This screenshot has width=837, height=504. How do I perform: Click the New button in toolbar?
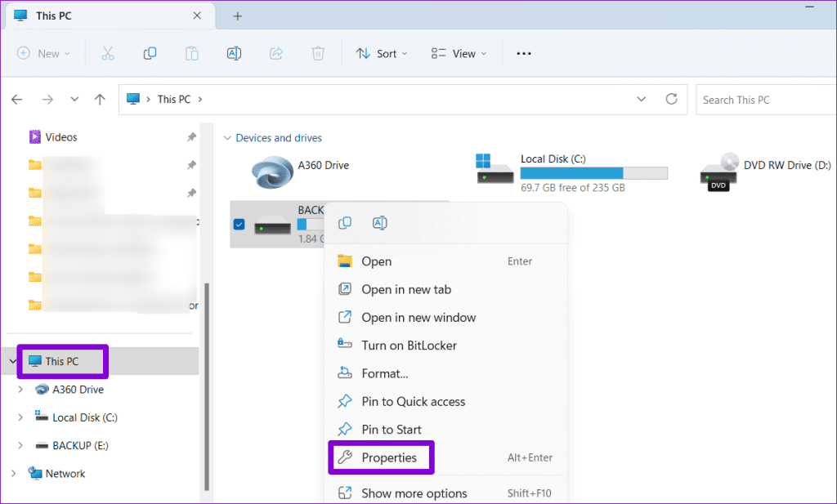44,54
